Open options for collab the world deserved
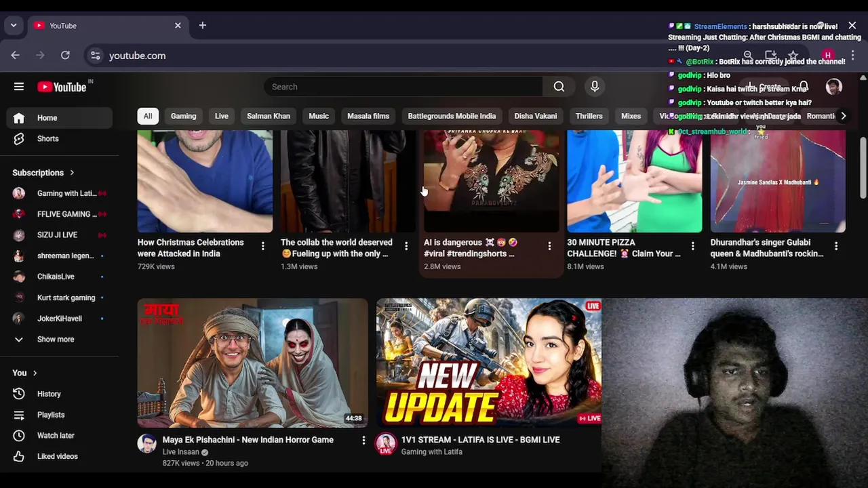Screen dimensions: 868x488 tap(406, 246)
